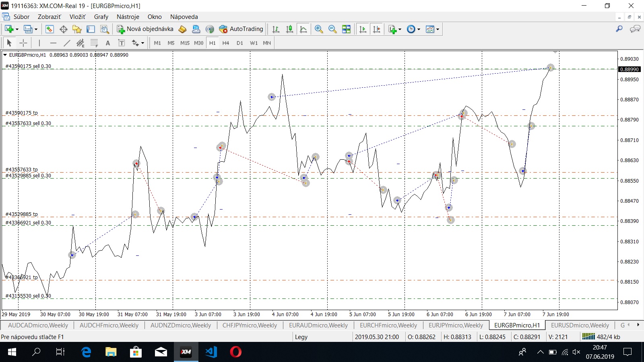Open the MetaEditor yellow book icon
Screen dimensions: 644x362
pos(182,29)
